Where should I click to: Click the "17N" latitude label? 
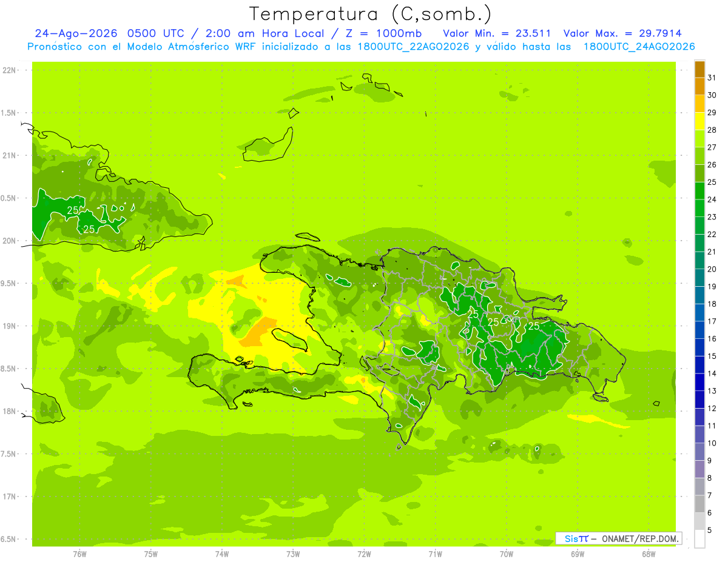point(9,497)
